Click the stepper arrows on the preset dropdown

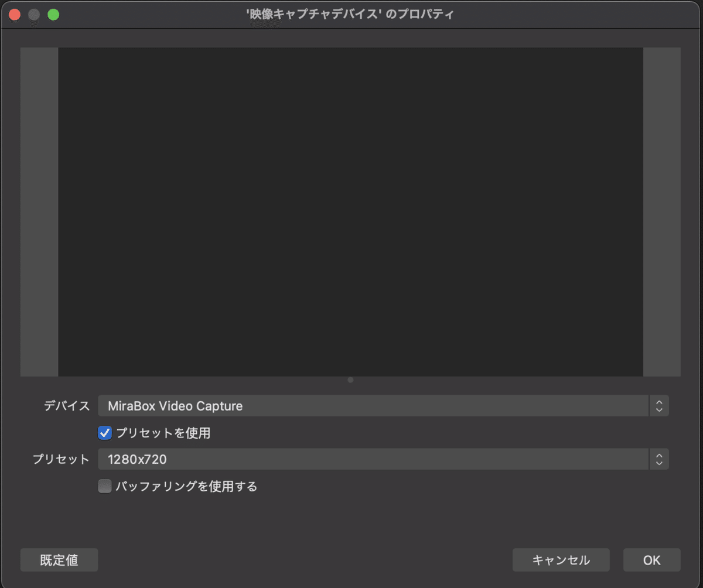(658, 459)
